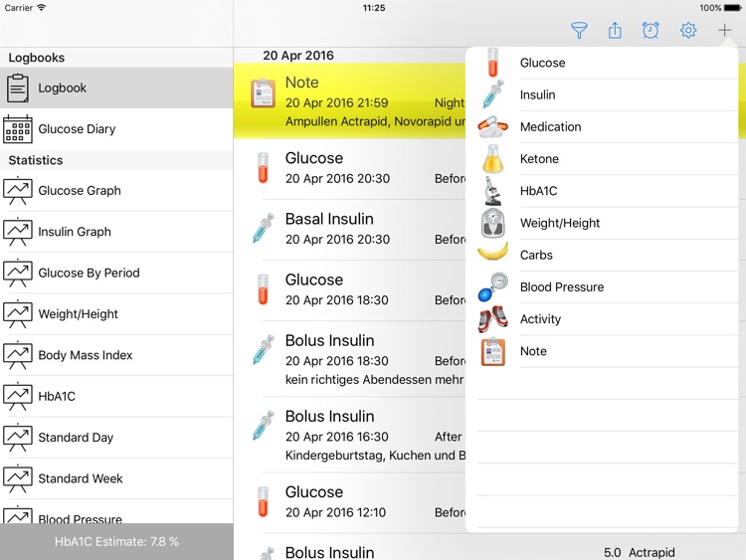This screenshot has width=746, height=560.
Task: Choose Blood Pressure from the add menu
Action: coord(602,286)
